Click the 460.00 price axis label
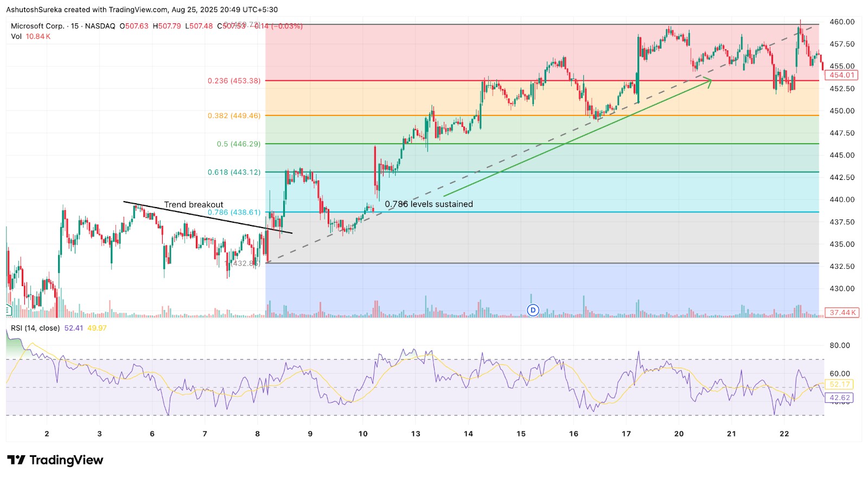868x478 pixels. tap(842, 22)
